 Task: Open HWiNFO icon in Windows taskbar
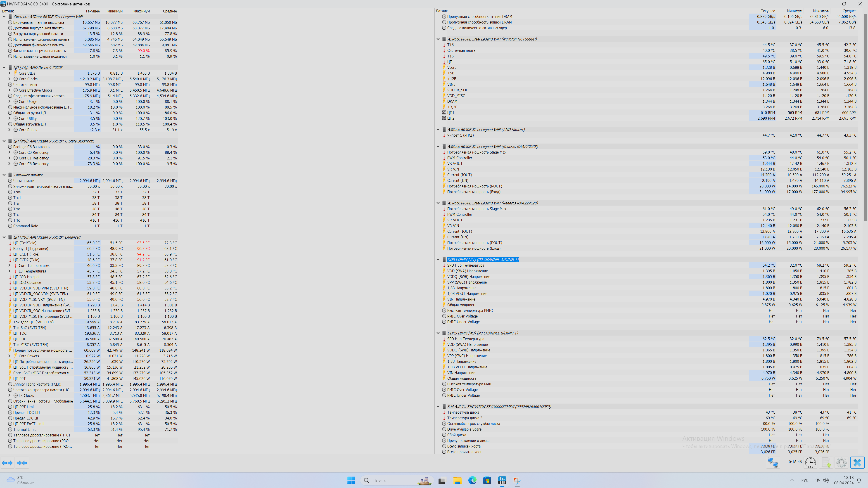point(502,480)
